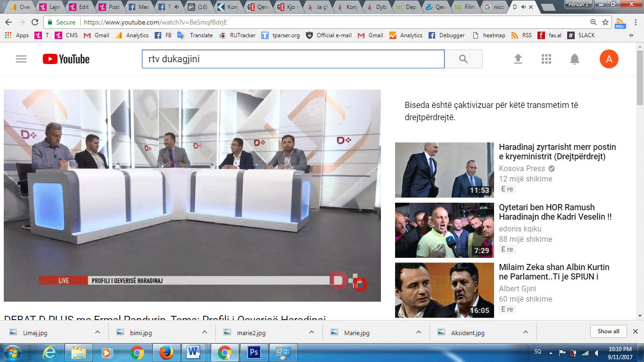Viewport: 644px width, 362px height.
Task: Launch Photoshop from the taskbar
Action: tap(254, 352)
